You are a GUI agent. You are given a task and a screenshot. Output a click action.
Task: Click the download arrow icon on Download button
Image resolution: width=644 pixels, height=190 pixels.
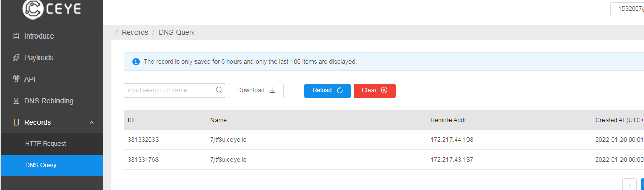pyautogui.click(x=272, y=90)
